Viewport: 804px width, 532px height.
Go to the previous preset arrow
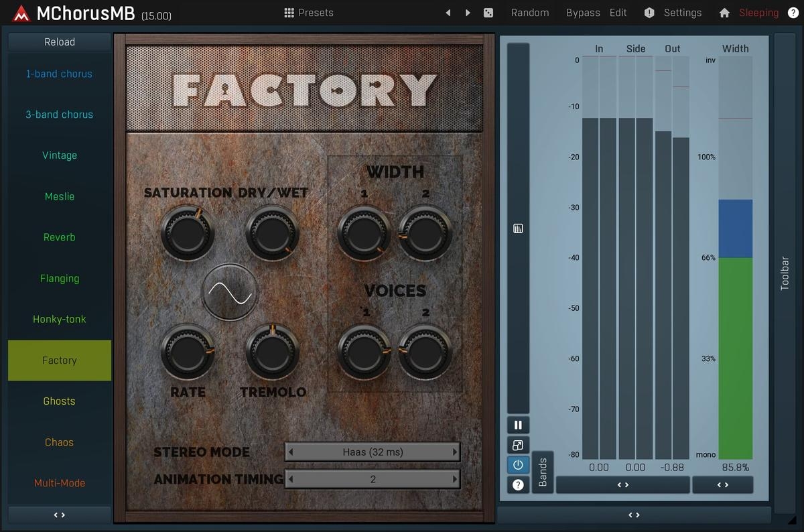click(448, 13)
